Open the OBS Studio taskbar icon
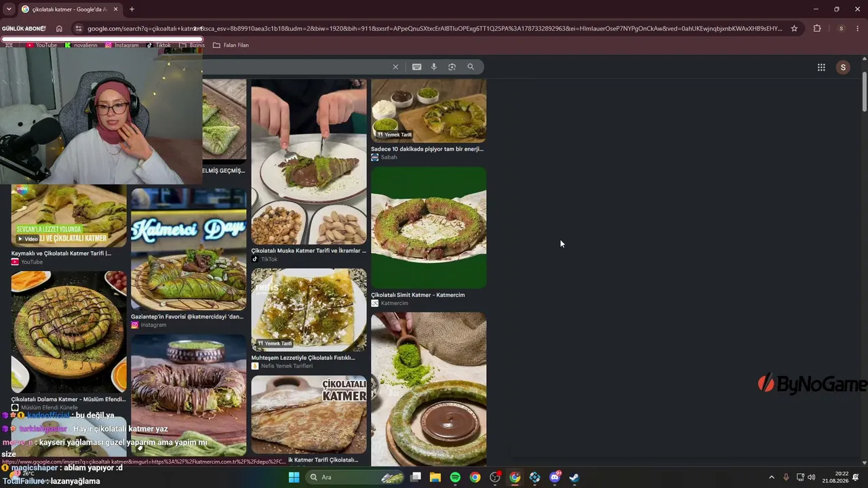The height and width of the screenshot is (488, 868). point(495,477)
